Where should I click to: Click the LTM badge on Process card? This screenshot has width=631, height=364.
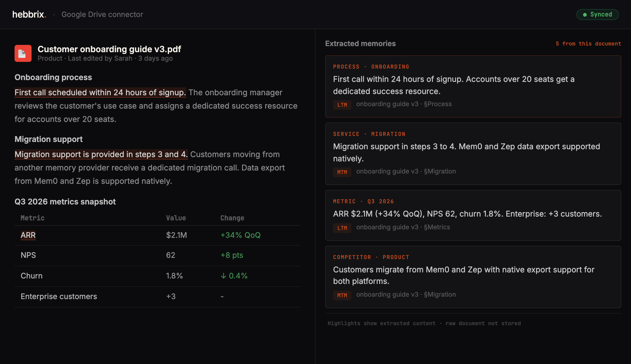pyautogui.click(x=342, y=105)
